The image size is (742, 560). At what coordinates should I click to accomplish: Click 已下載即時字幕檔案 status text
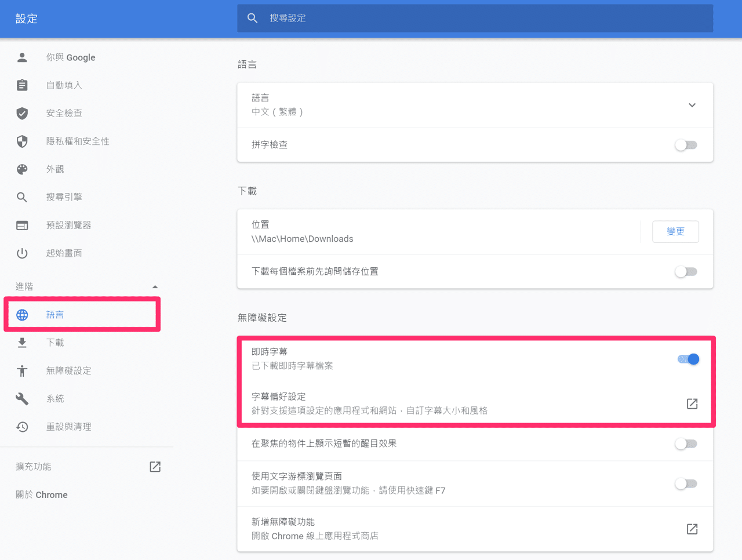pyautogui.click(x=292, y=366)
